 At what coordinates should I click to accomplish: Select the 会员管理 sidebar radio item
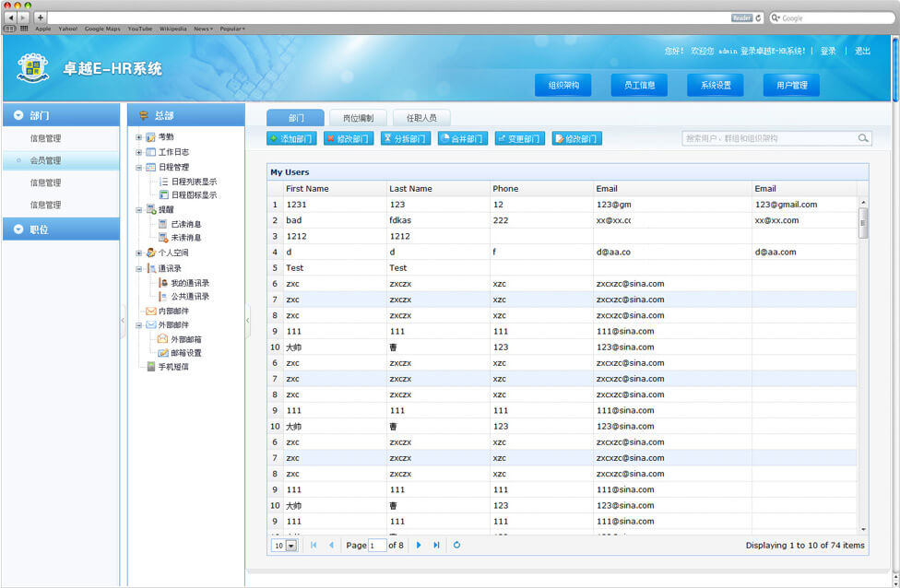tap(45, 160)
